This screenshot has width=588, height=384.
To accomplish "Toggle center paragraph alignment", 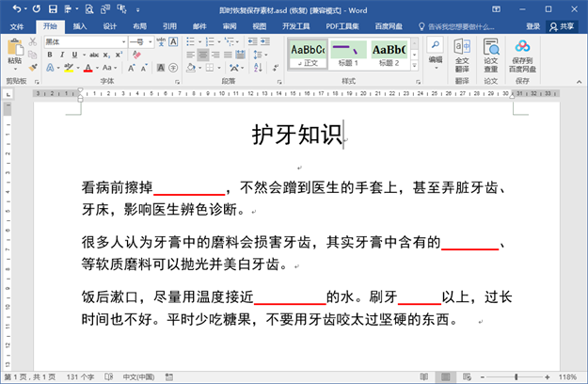I will [x=203, y=56].
